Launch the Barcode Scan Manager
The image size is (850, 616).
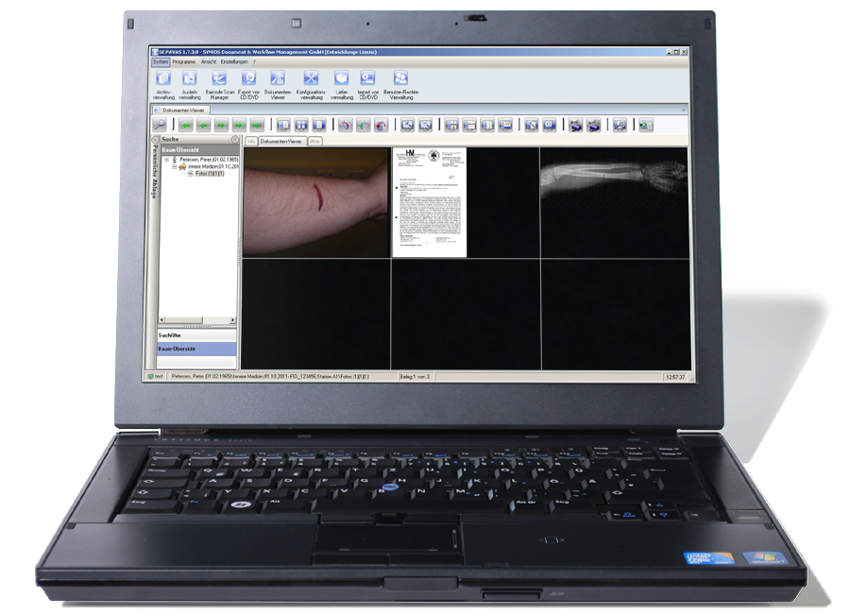(219, 85)
